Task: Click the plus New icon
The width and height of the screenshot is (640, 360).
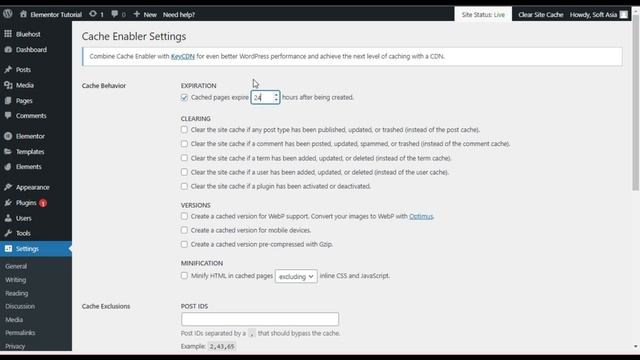Action: [x=137, y=14]
